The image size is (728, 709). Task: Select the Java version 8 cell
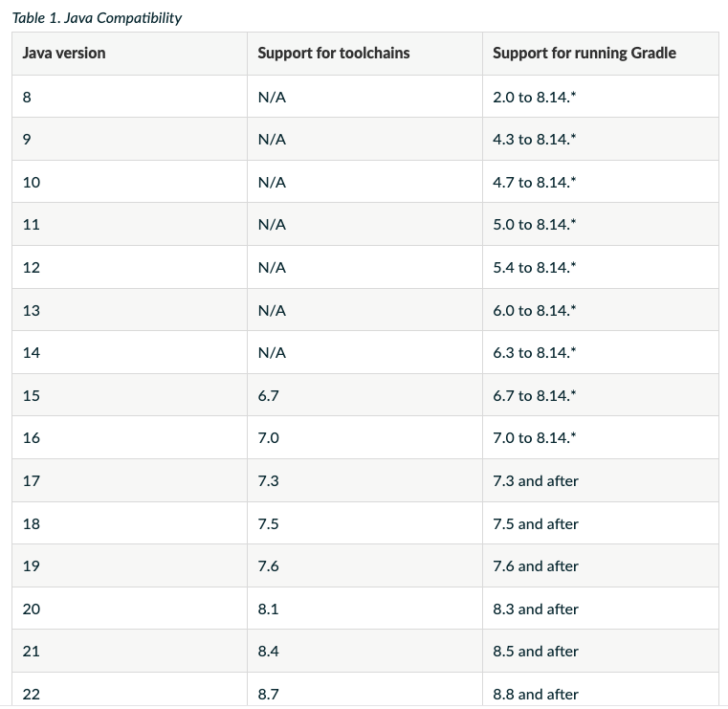click(x=28, y=97)
